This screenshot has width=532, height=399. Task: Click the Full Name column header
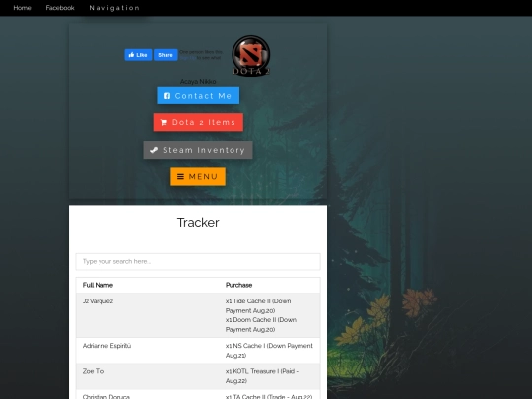(x=98, y=285)
